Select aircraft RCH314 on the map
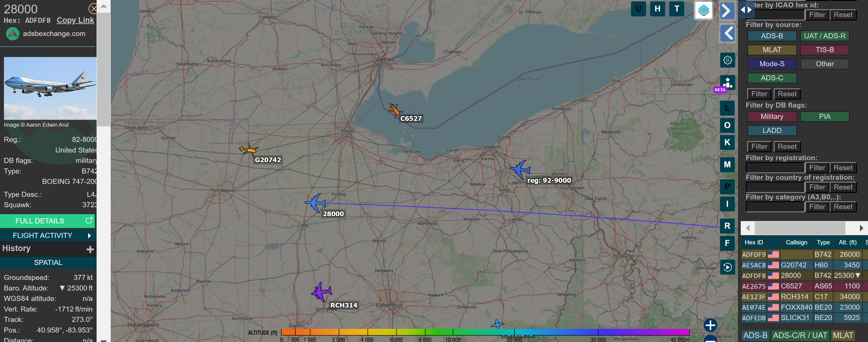Image resolution: width=868 pixels, height=342 pixels. [322, 292]
